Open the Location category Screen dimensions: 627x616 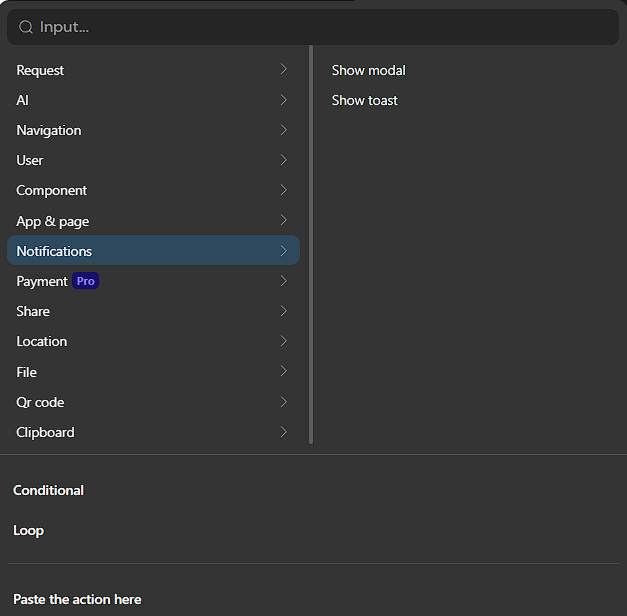[x=42, y=341]
